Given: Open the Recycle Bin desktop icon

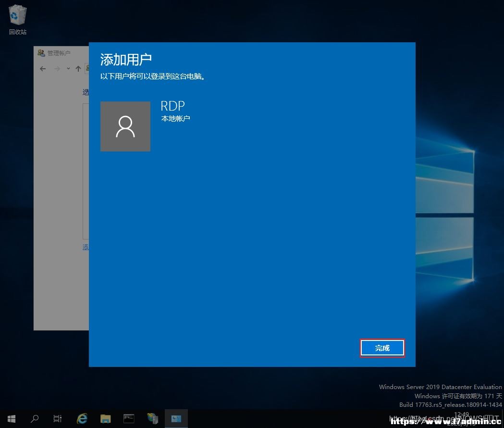Looking at the screenshot, I should pos(18,20).
